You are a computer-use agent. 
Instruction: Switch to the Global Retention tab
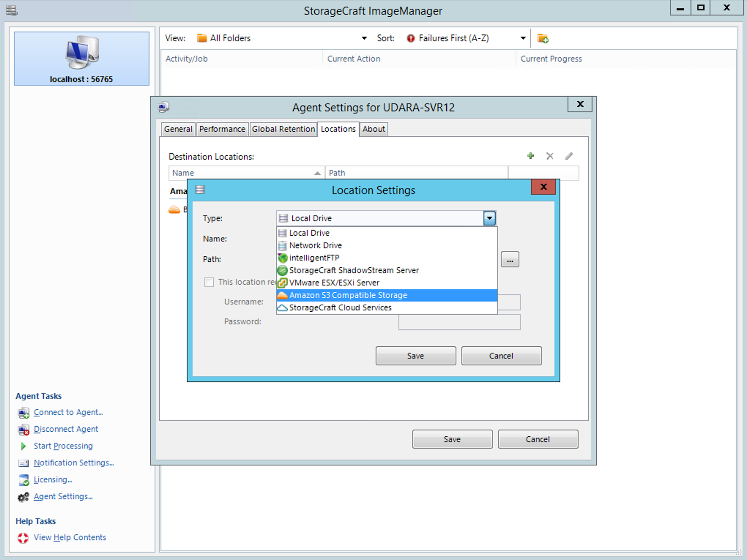click(283, 129)
